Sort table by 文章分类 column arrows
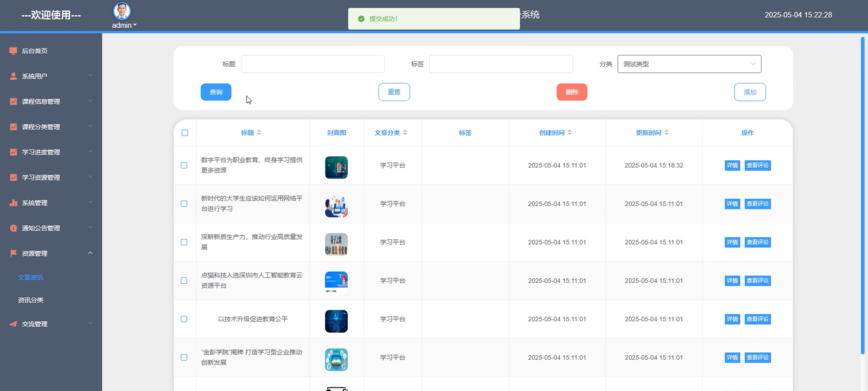The image size is (868, 391). (405, 132)
